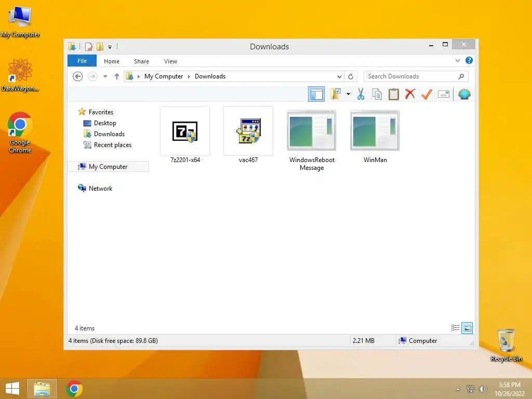Open the File menu tab

point(82,61)
